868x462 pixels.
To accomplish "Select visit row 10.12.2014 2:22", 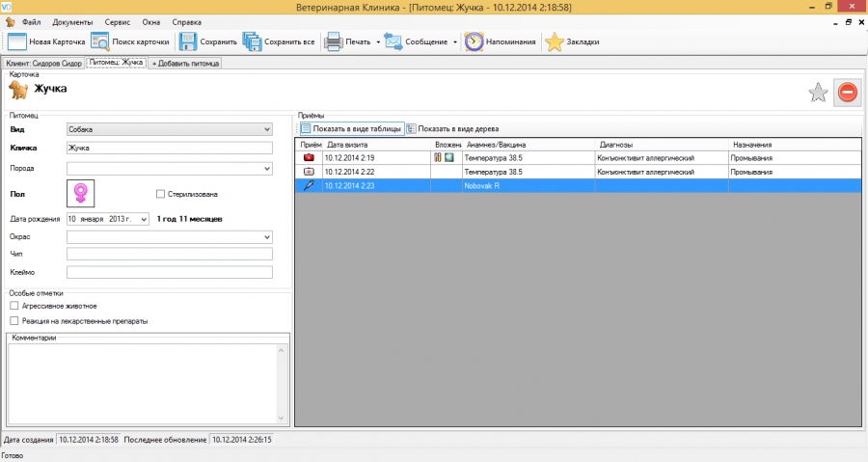I will [x=578, y=172].
